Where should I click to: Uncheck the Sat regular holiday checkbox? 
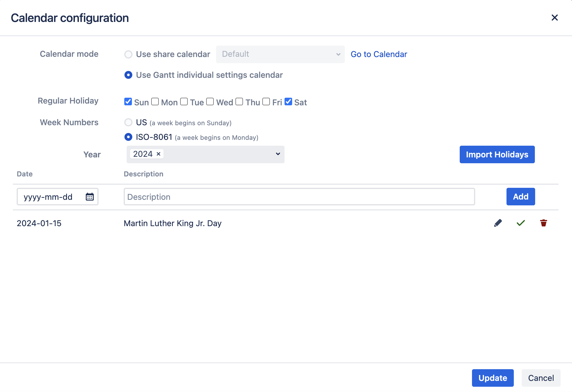pyautogui.click(x=288, y=102)
